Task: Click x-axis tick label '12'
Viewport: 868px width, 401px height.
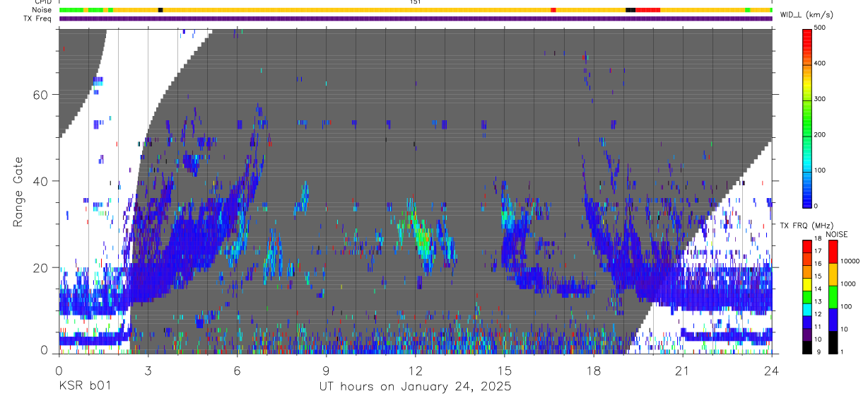Action: [415, 371]
